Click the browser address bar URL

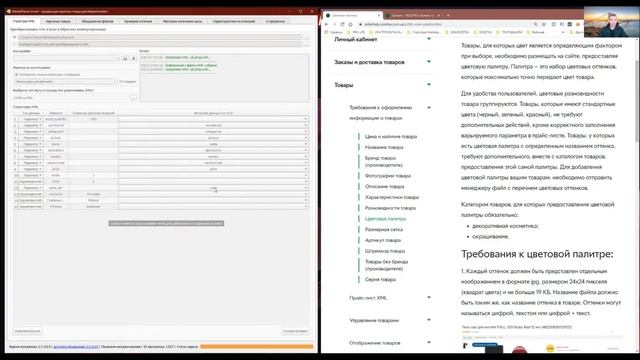402,24
